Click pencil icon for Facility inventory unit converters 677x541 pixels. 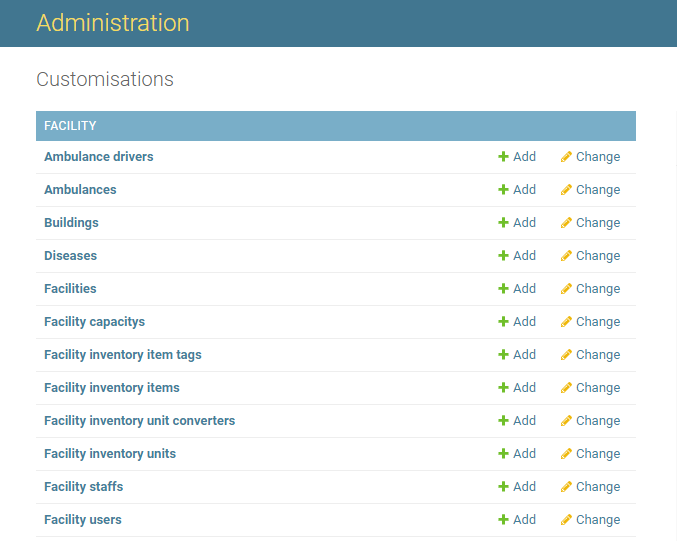coord(566,421)
